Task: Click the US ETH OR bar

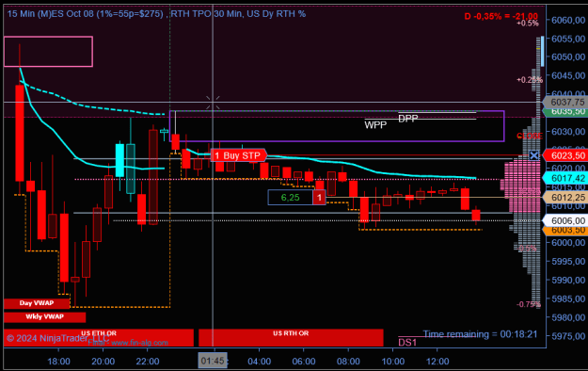Action: (x=99, y=337)
